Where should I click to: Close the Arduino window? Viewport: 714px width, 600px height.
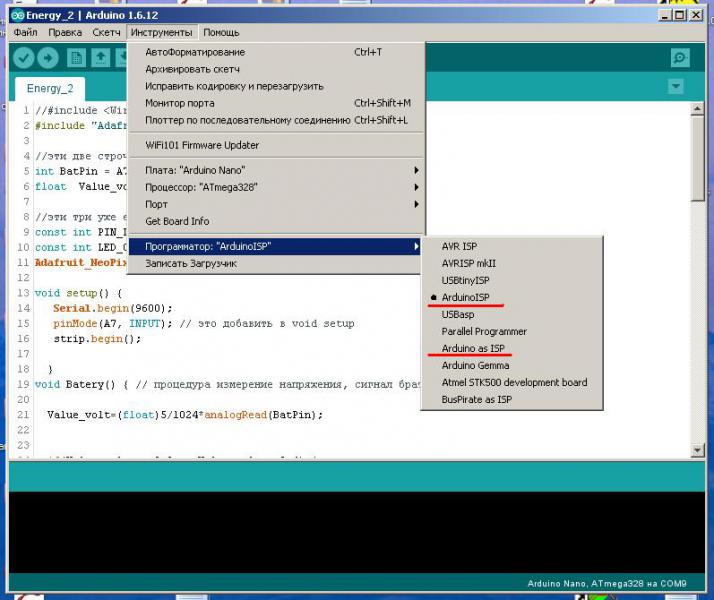[x=696, y=15]
